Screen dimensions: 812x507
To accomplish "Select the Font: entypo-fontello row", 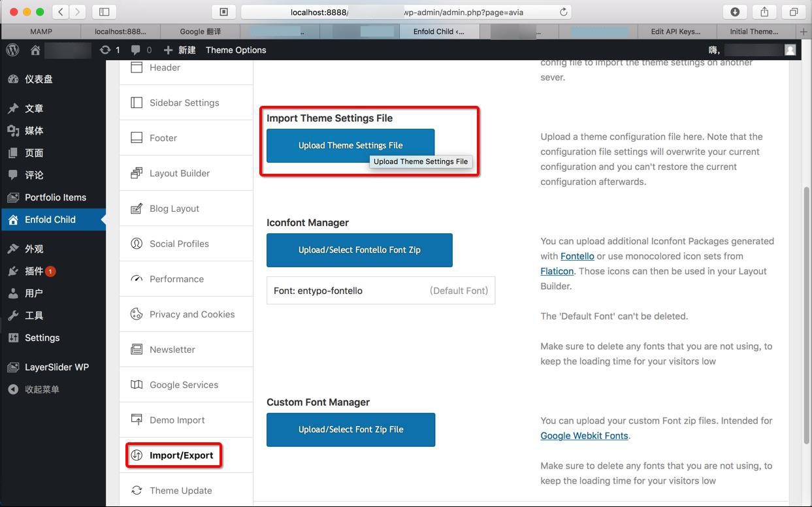I will tap(381, 291).
